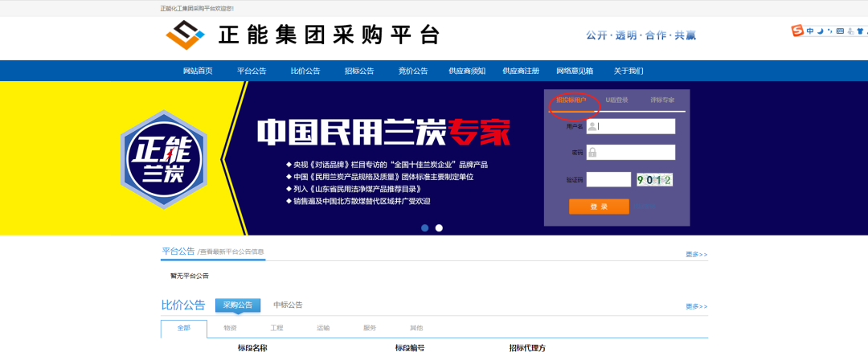This screenshot has height=352, width=868.
Task: Open 网站首页 in the navigation bar
Action: tap(198, 71)
